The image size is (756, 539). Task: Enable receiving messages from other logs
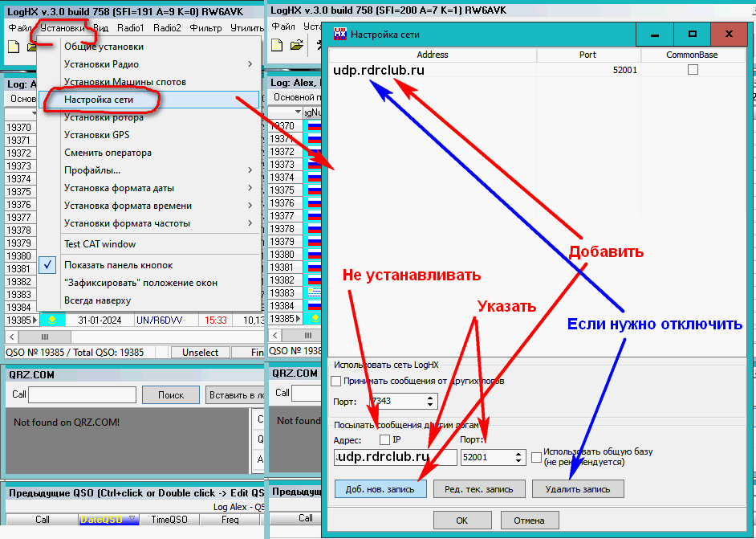(x=336, y=381)
